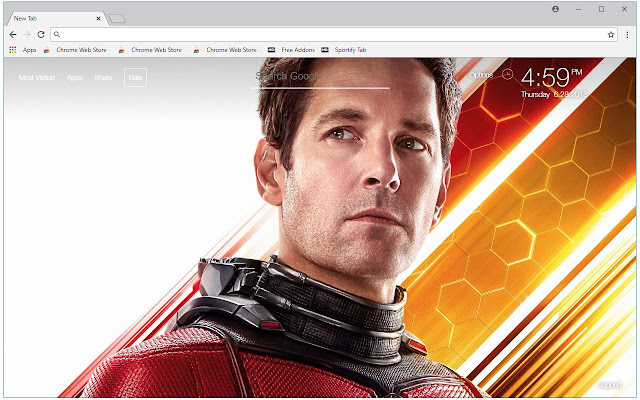640x400 pixels.
Task: Open the Options link
Action: [x=481, y=75]
